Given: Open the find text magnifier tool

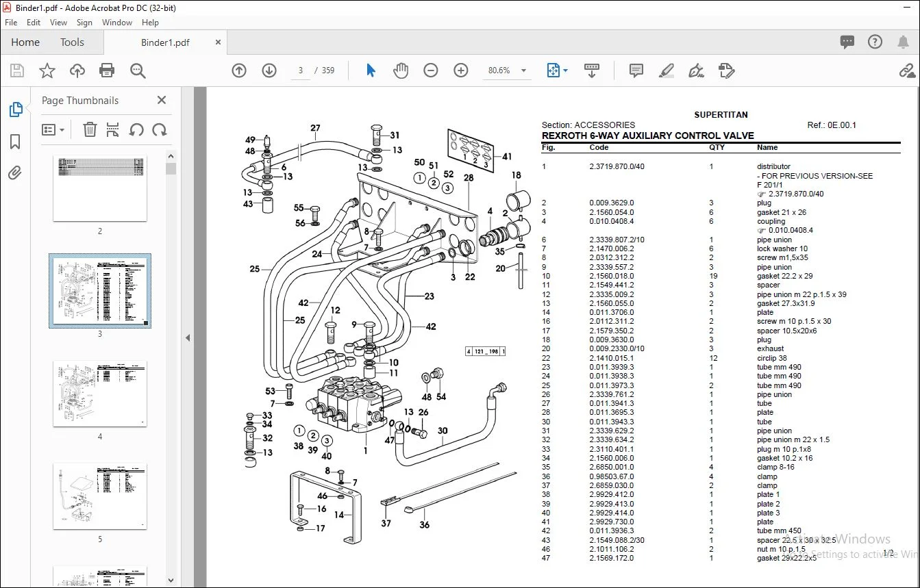Looking at the screenshot, I should [138, 71].
